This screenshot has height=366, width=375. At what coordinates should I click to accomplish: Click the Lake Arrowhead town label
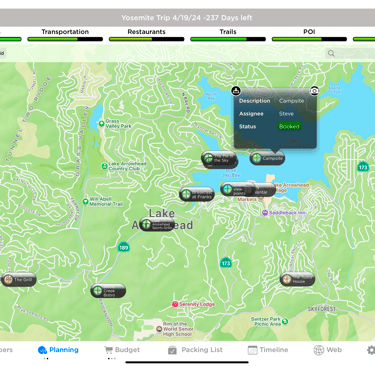(x=162, y=219)
